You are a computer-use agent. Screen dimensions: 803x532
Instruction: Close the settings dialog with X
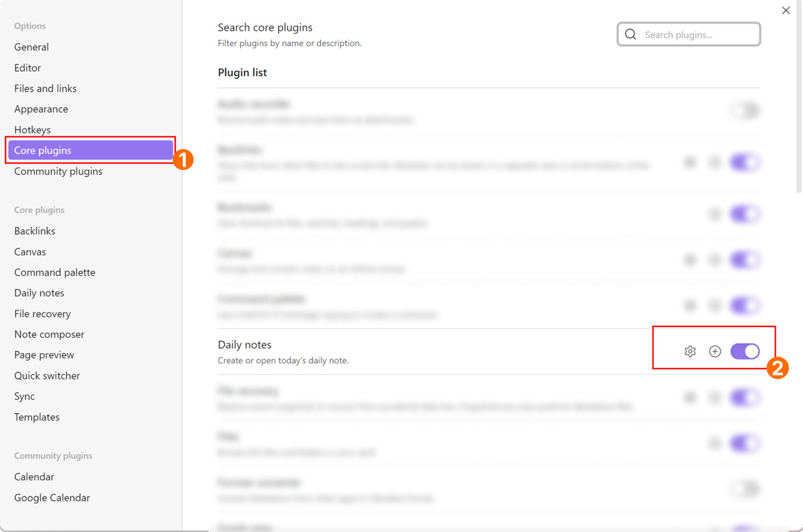point(786,10)
